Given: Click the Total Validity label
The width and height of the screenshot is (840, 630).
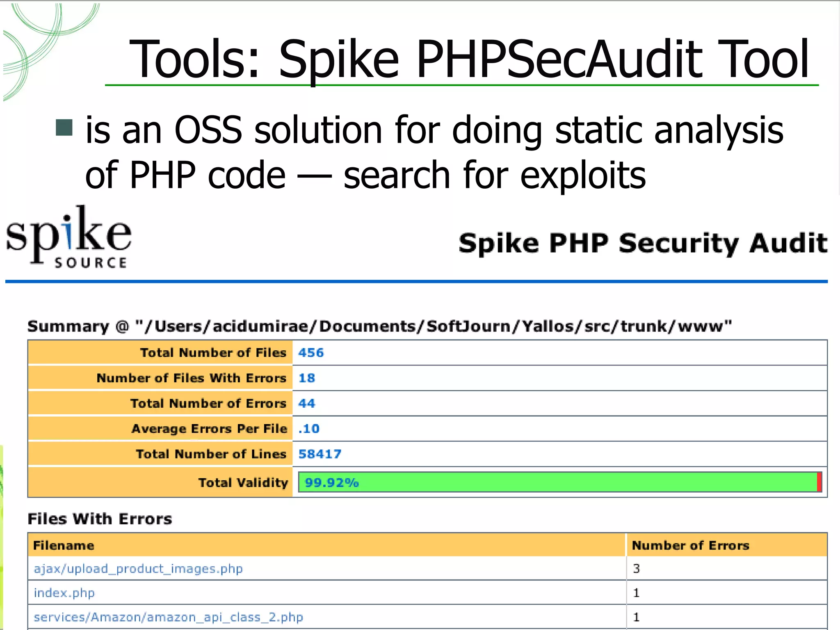Looking at the screenshot, I should tap(243, 482).
